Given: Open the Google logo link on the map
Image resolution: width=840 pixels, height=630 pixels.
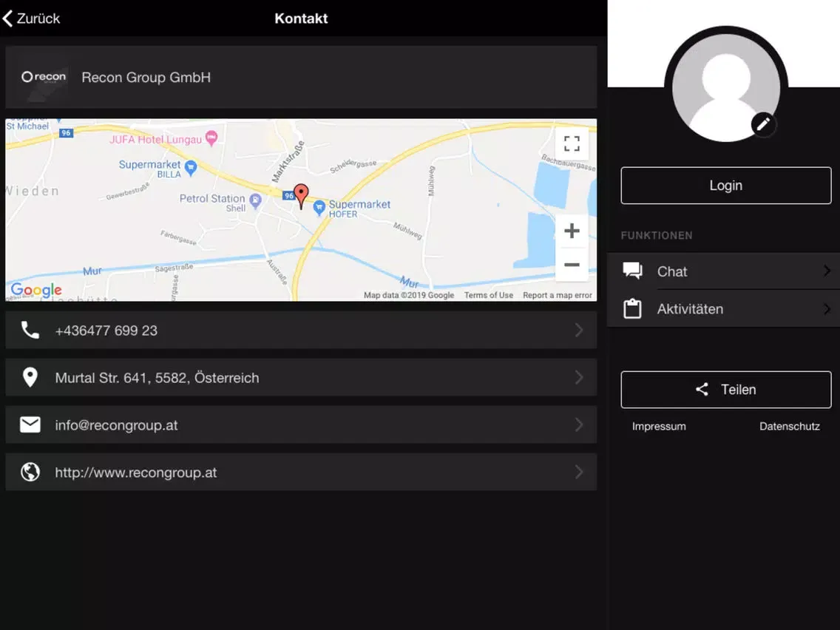Looking at the screenshot, I should (x=36, y=290).
